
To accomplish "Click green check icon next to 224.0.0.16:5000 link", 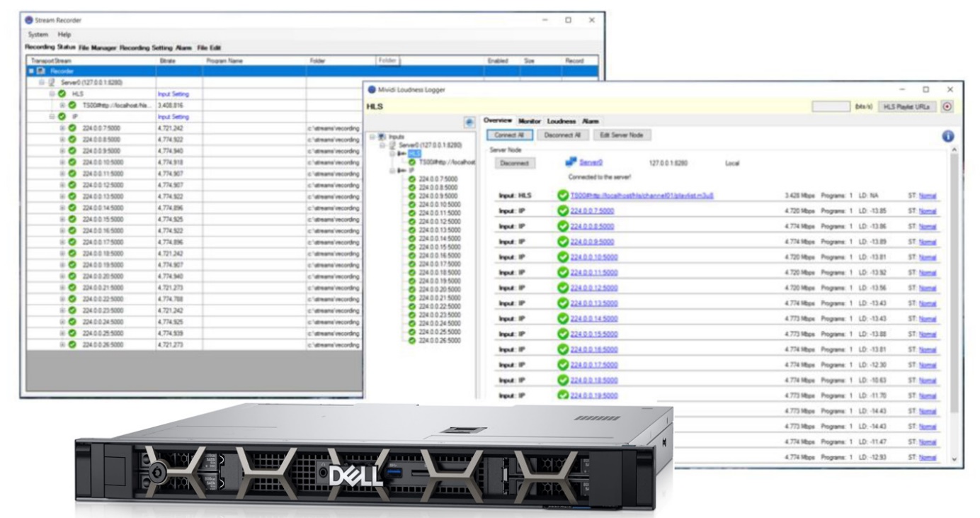I will (563, 349).
